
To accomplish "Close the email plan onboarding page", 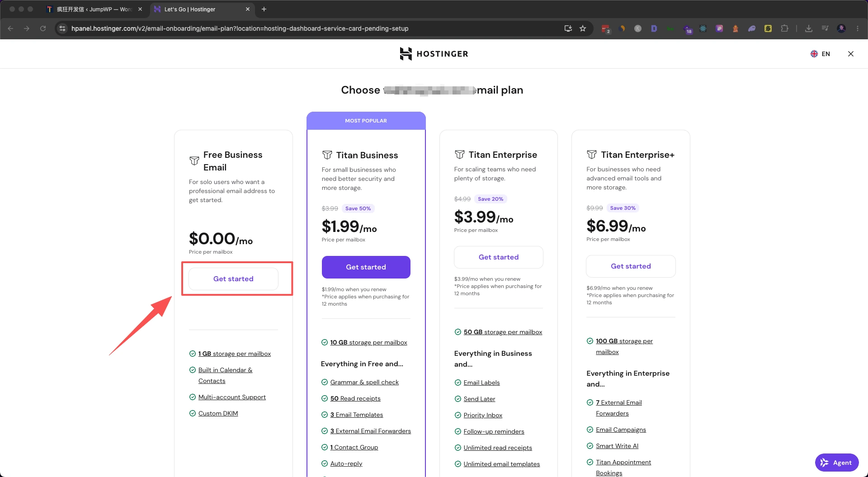I will pyautogui.click(x=851, y=54).
